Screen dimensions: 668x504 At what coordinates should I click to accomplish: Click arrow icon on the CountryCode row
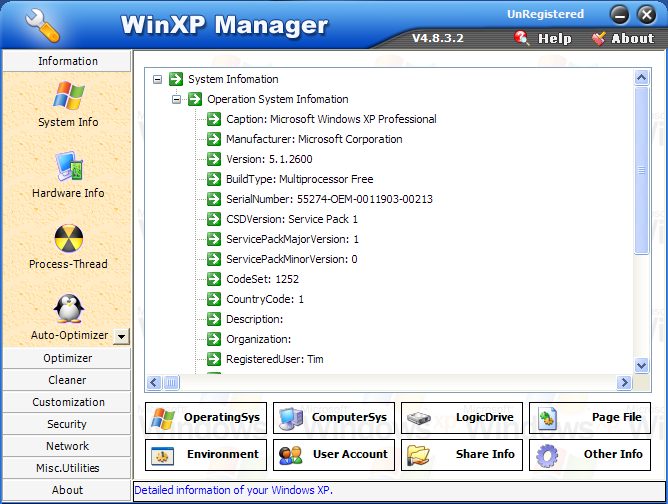coord(214,299)
